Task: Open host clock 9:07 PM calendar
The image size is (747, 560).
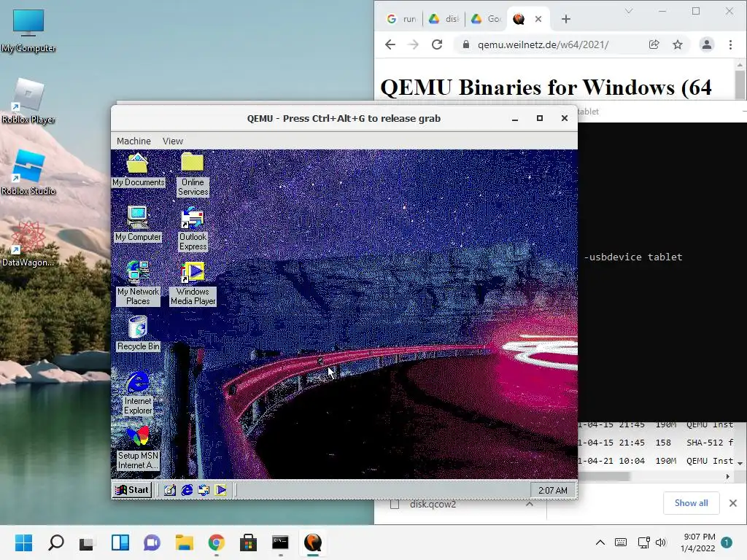Action: [698, 542]
